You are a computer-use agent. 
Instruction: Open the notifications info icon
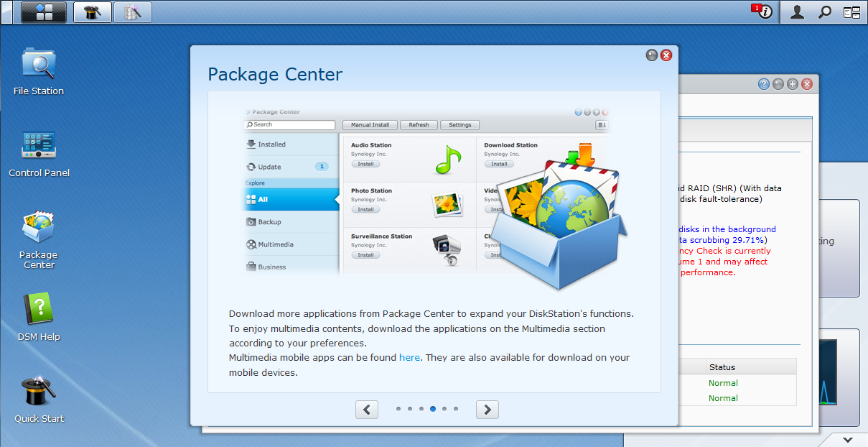tap(764, 11)
